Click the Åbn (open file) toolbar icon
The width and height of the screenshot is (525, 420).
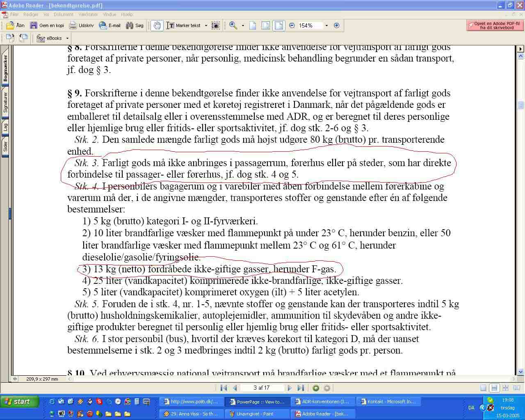(16, 25)
